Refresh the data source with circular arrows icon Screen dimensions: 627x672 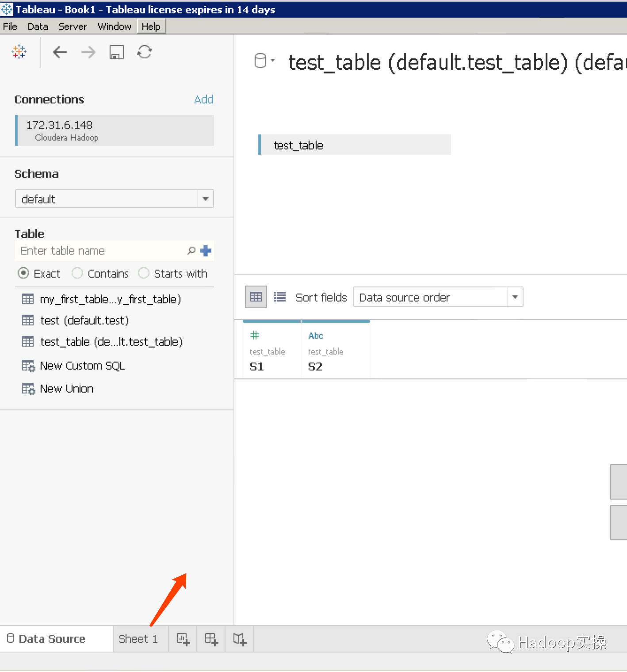[x=145, y=52]
